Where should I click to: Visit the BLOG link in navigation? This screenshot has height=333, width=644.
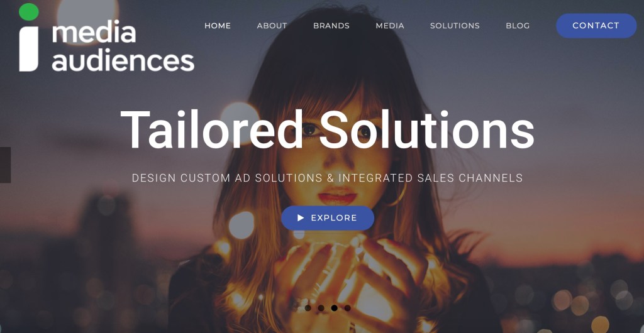(x=518, y=25)
